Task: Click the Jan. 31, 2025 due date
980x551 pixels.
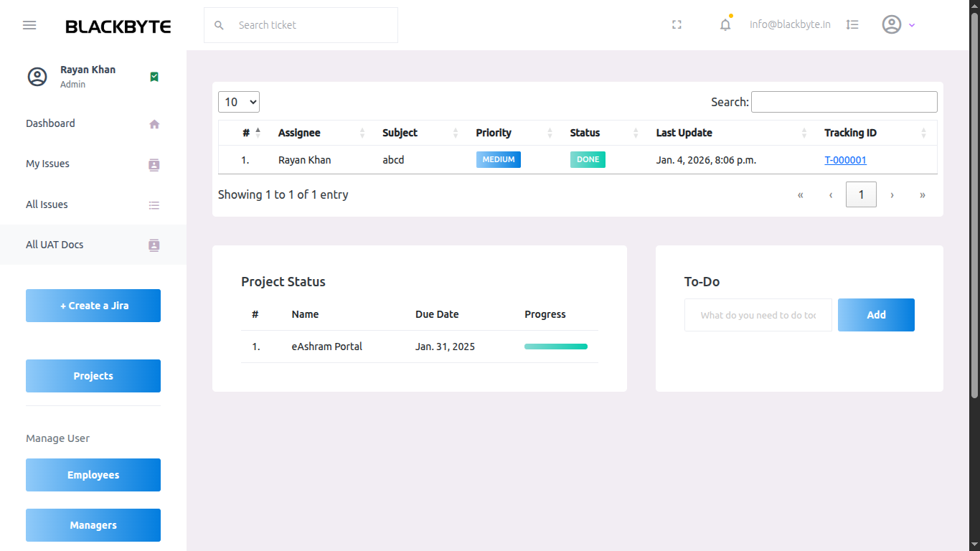Action: (x=445, y=347)
